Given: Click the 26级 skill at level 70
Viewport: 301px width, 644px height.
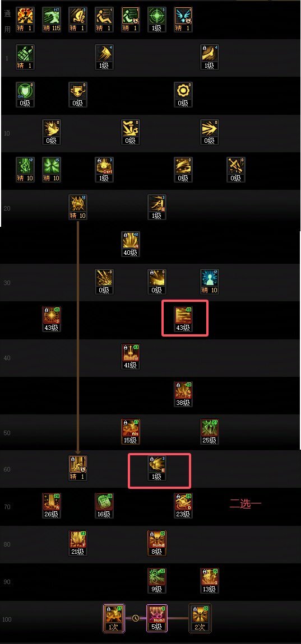Looking at the screenshot, I should point(52,506).
